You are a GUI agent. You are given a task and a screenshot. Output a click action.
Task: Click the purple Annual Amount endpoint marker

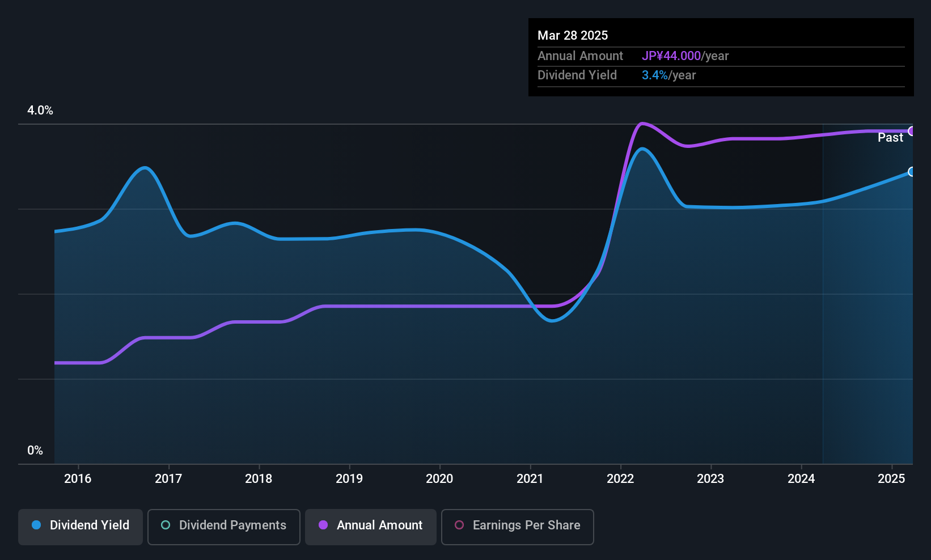point(912,131)
